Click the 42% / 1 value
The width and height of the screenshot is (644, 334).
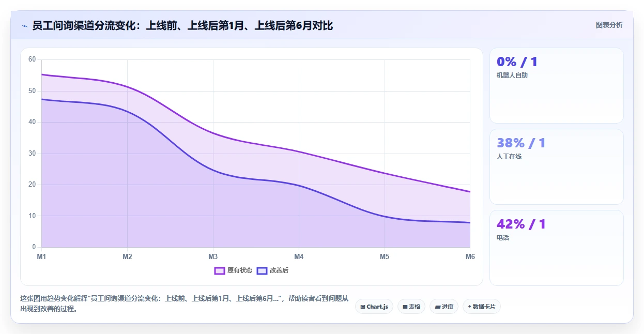pos(521,224)
